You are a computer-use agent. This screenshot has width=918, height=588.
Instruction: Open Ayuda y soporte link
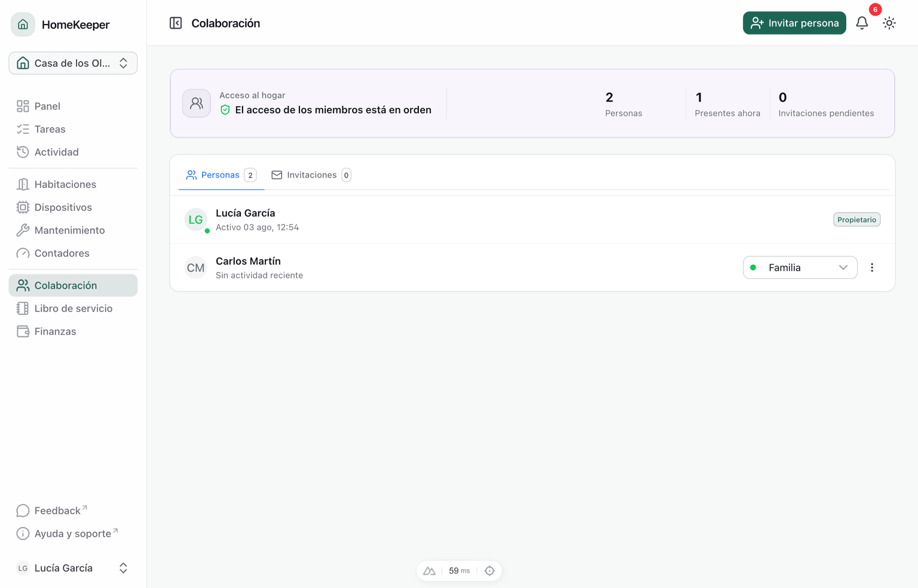[73, 534]
